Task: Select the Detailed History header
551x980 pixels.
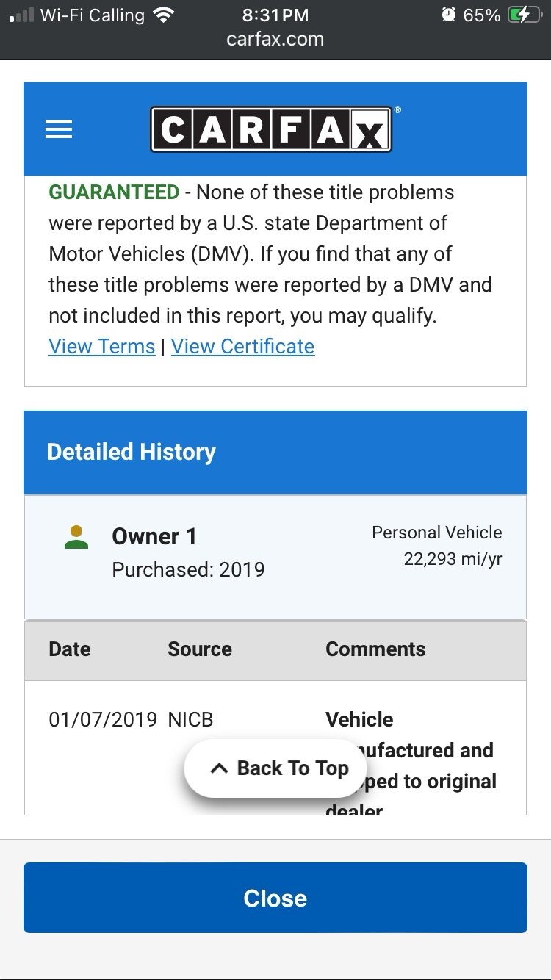Action: click(x=132, y=452)
